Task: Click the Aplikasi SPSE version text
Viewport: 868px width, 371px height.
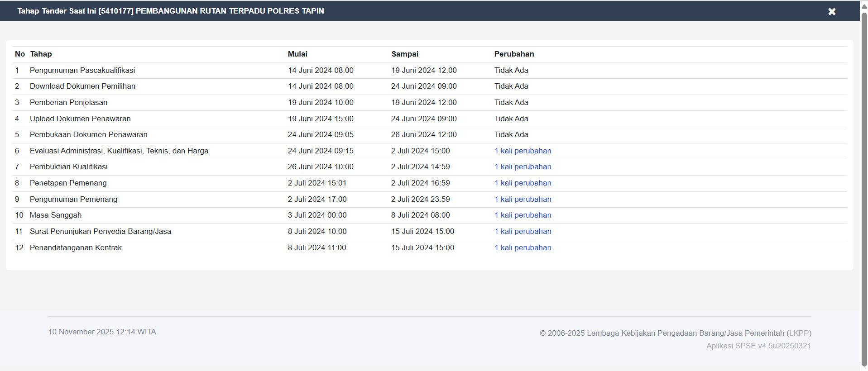Action: [758, 346]
